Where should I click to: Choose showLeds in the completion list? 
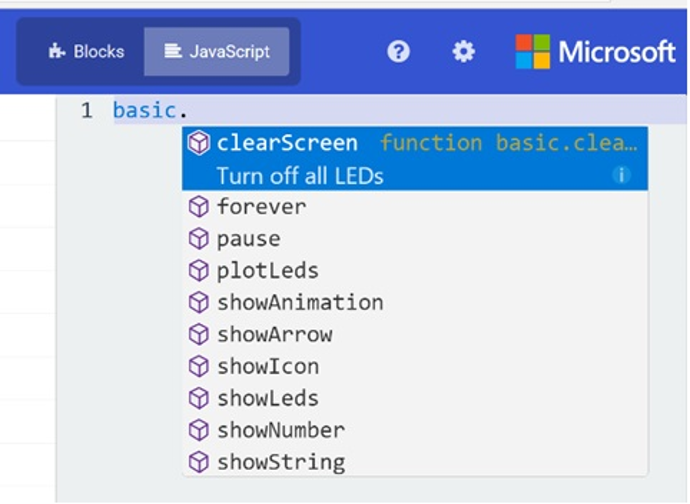click(x=268, y=399)
